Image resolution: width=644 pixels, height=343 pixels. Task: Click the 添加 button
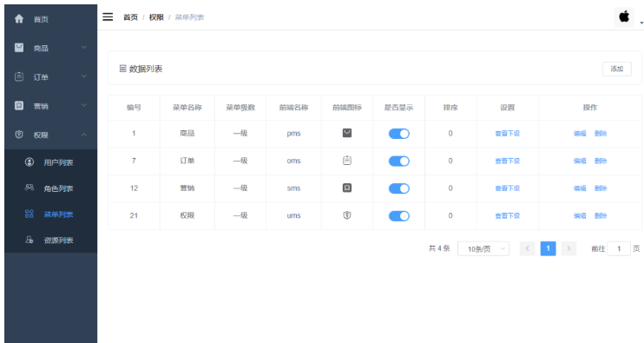click(x=617, y=69)
